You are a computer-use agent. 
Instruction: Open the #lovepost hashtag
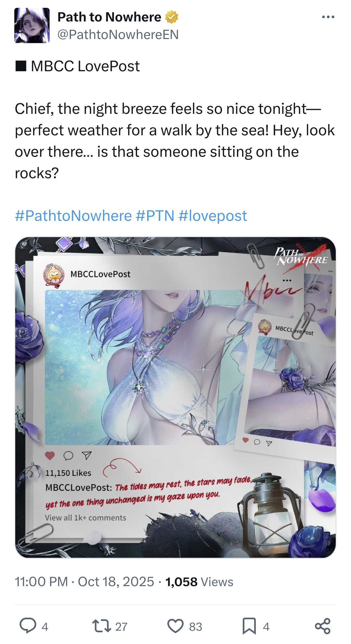(x=213, y=216)
